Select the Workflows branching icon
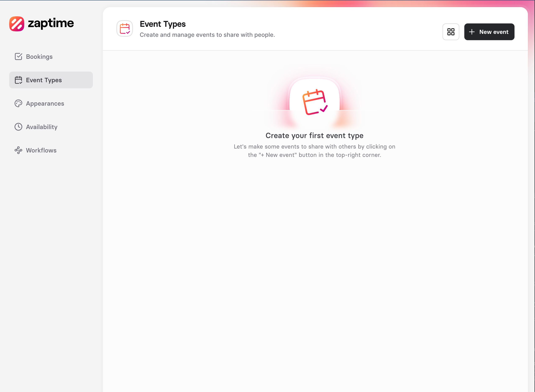 pos(18,150)
